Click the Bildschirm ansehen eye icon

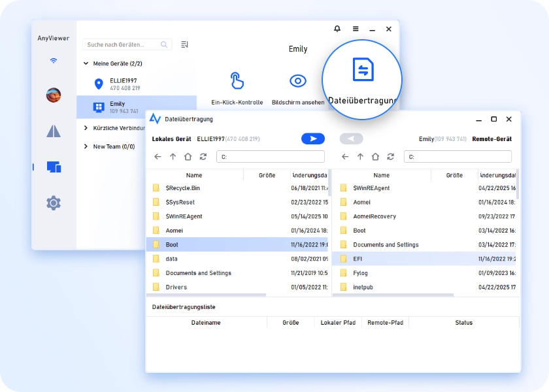[x=298, y=81]
